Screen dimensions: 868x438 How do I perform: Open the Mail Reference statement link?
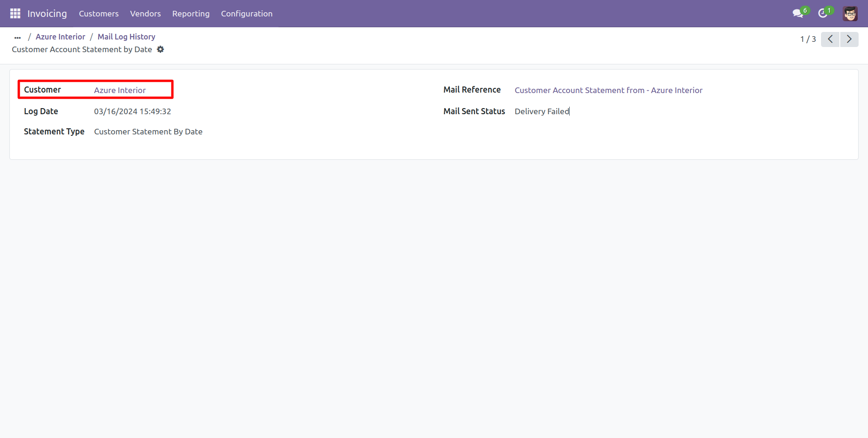(608, 90)
